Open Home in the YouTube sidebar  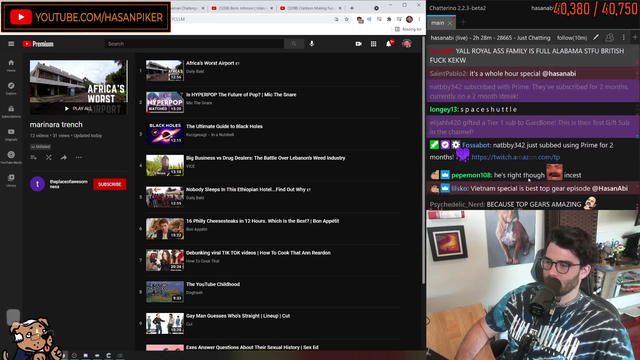coord(11,65)
